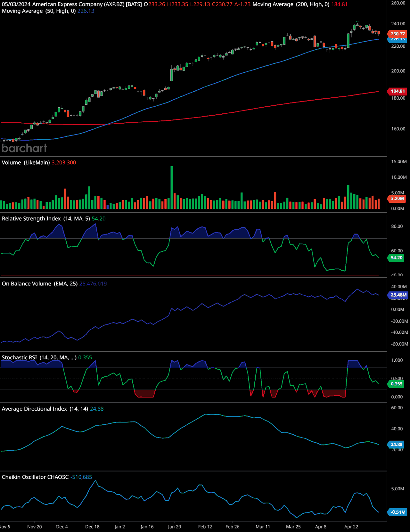Click the On Balance Volume label
The image size is (410, 532).
pos(40,284)
